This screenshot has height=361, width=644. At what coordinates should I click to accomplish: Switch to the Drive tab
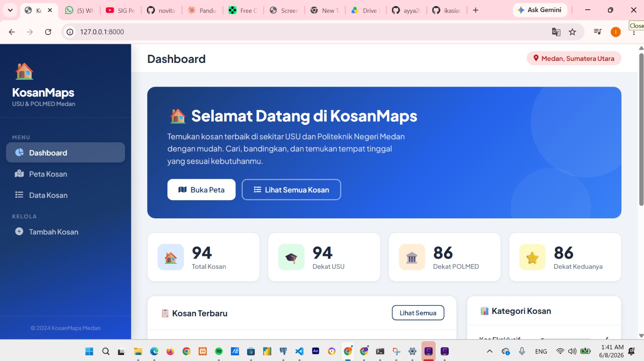pyautogui.click(x=365, y=10)
